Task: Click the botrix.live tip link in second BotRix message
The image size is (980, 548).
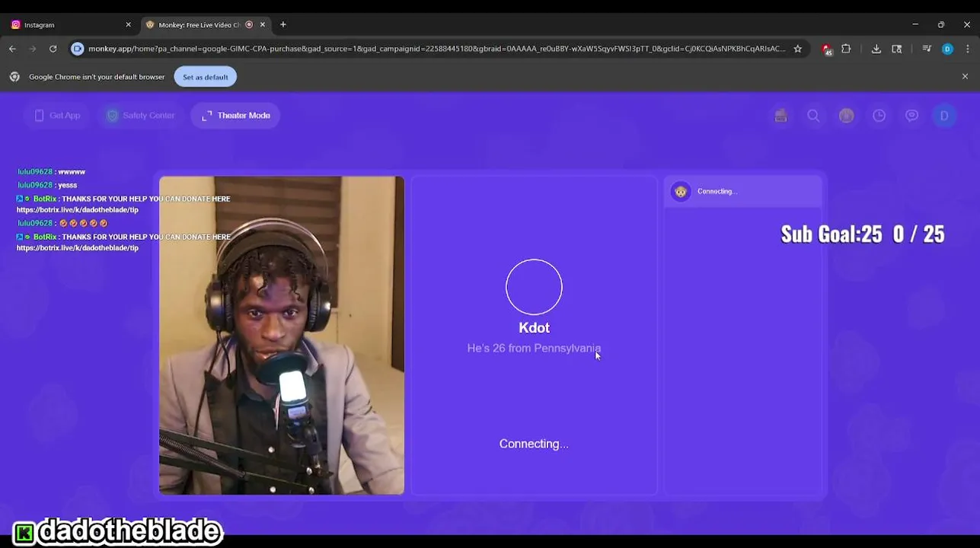Action: [x=78, y=248]
